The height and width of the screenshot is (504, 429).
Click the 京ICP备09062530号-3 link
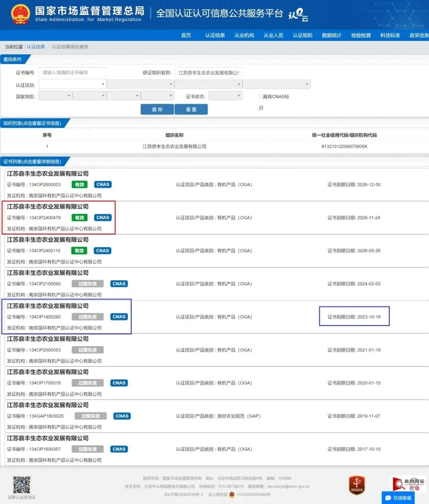click(x=183, y=494)
